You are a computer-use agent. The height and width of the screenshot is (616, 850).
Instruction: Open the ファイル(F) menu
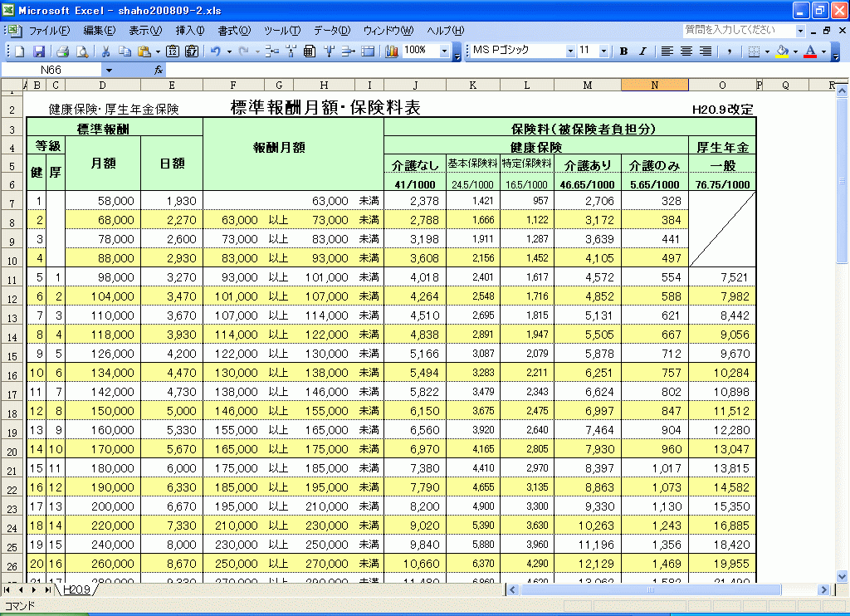pyautogui.click(x=49, y=31)
